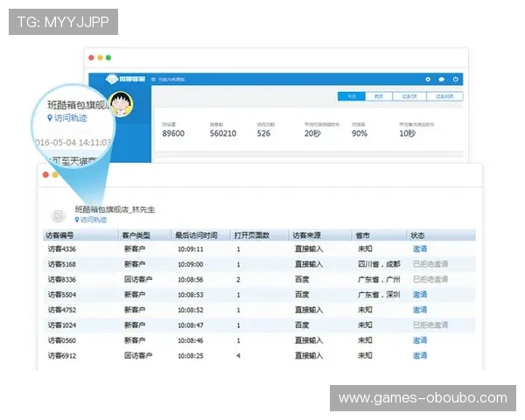Click the 省市 column header
Image resolution: width=525 pixels, height=420 pixels.
point(380,235)
